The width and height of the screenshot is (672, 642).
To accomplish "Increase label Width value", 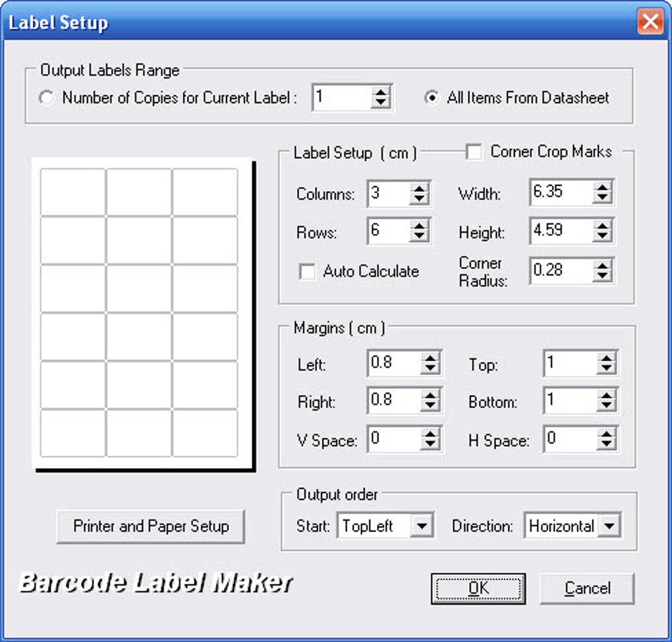I will point(602,187).
